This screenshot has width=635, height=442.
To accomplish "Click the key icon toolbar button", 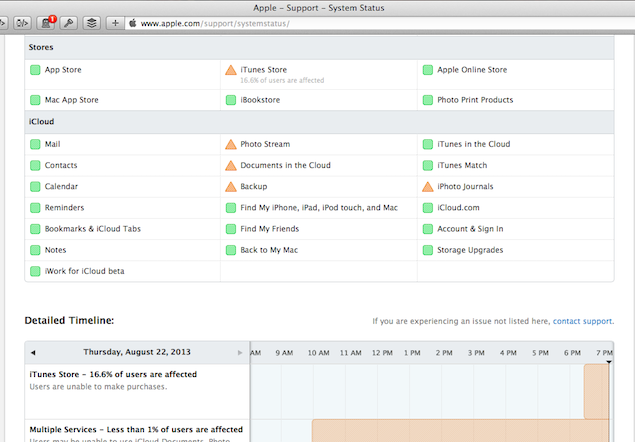I will [68, 23].
